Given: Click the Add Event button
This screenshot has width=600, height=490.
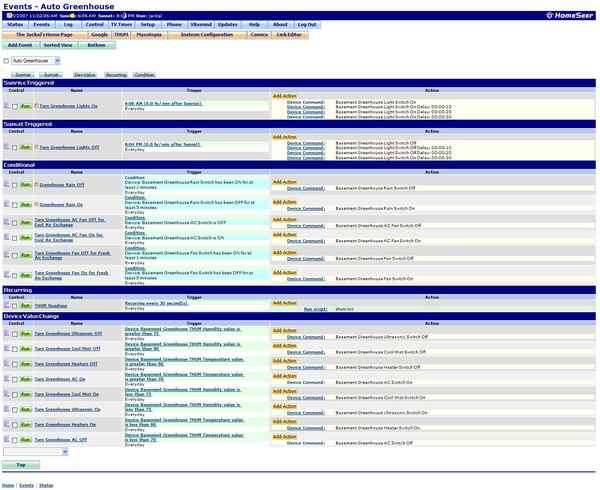Looking at the screenshot, I should tap(20, 45).
